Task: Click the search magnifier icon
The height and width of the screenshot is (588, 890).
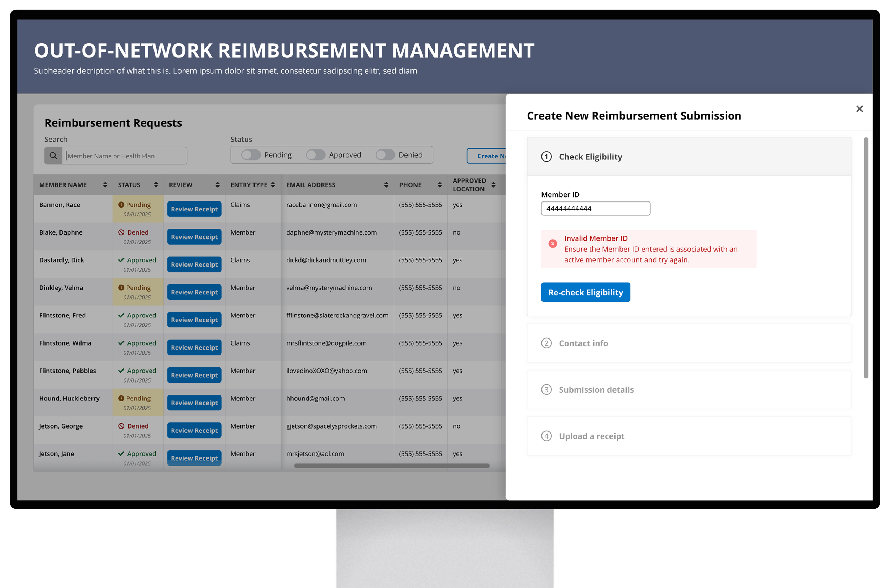Action: (53, 156)
